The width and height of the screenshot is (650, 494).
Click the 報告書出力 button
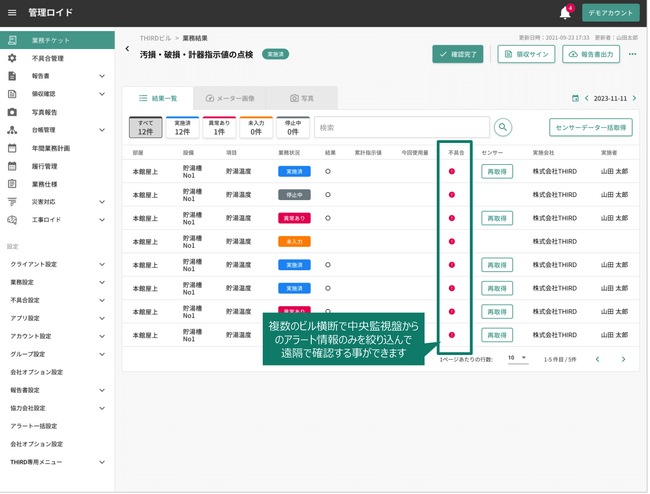(591, 54)
